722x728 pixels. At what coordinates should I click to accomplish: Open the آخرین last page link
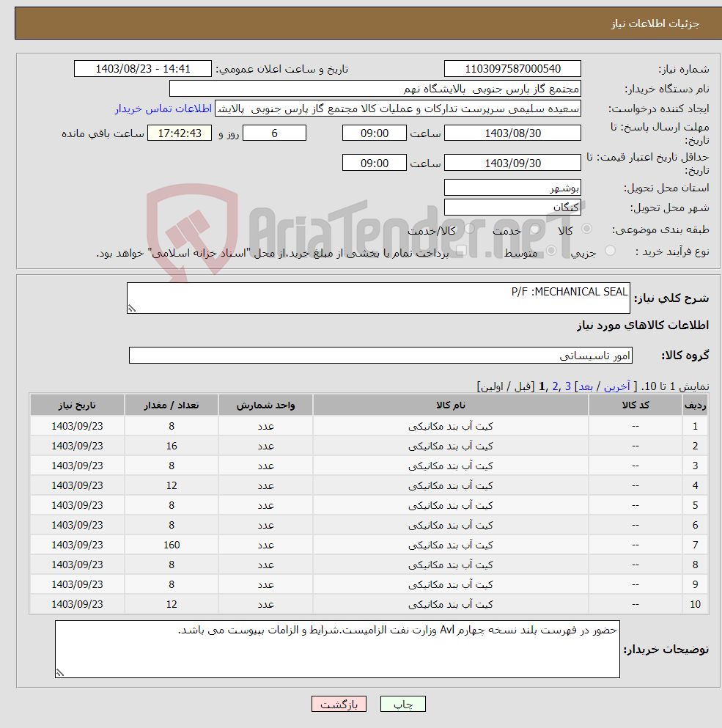tap(616, 386)
